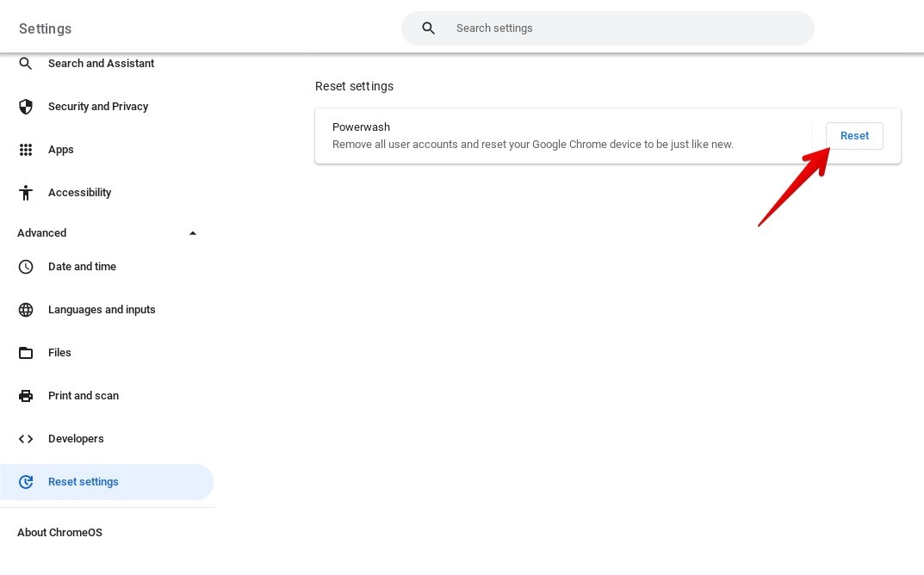The width and height of the screenshot is (924, 575).
Task: Click the Reset button for Powerwash
Action: [854, 135]
